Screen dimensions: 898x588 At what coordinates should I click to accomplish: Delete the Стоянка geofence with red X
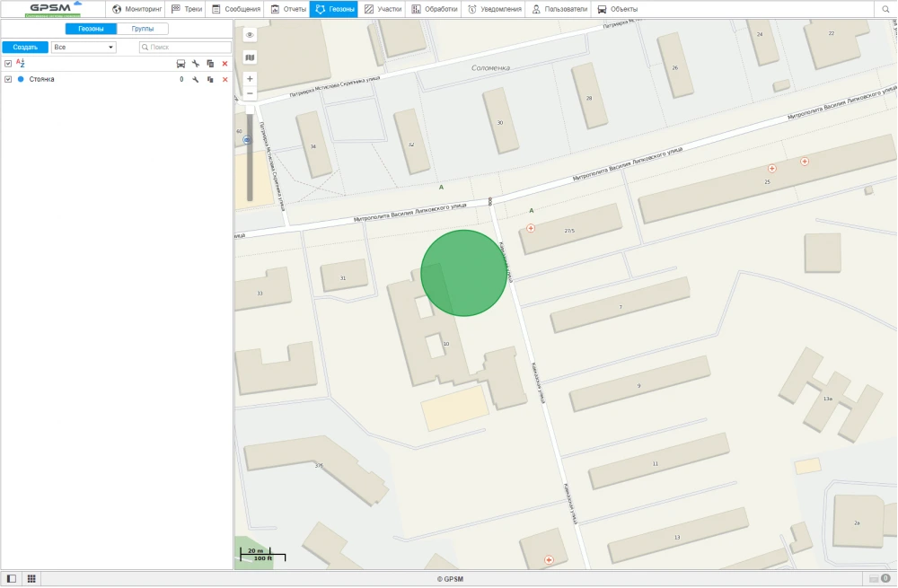(224, 80)
